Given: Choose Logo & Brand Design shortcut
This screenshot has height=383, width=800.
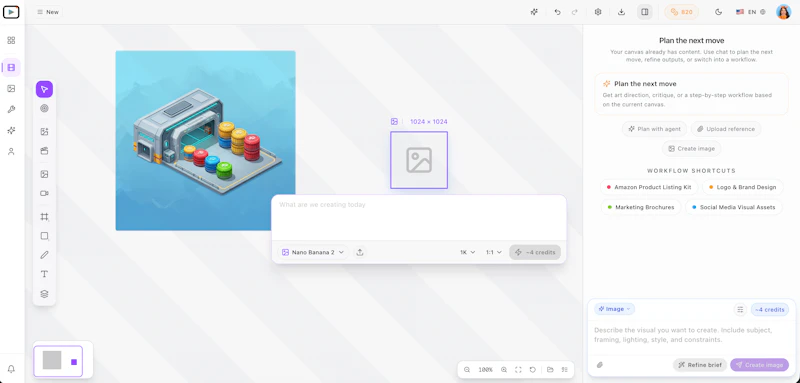Looking at the screenshot, I should 742,187.
